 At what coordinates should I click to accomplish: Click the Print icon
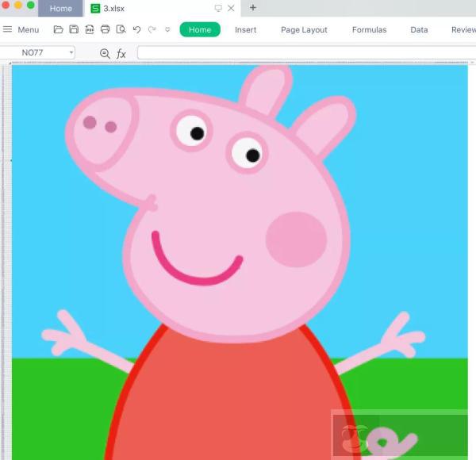tap(105, 29)
